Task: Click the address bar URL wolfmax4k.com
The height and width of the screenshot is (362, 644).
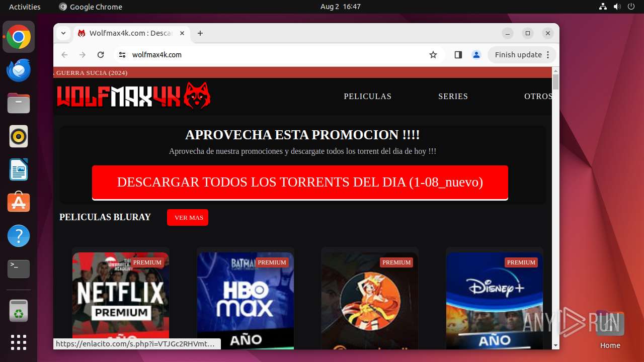Action: tap(157, 55)
